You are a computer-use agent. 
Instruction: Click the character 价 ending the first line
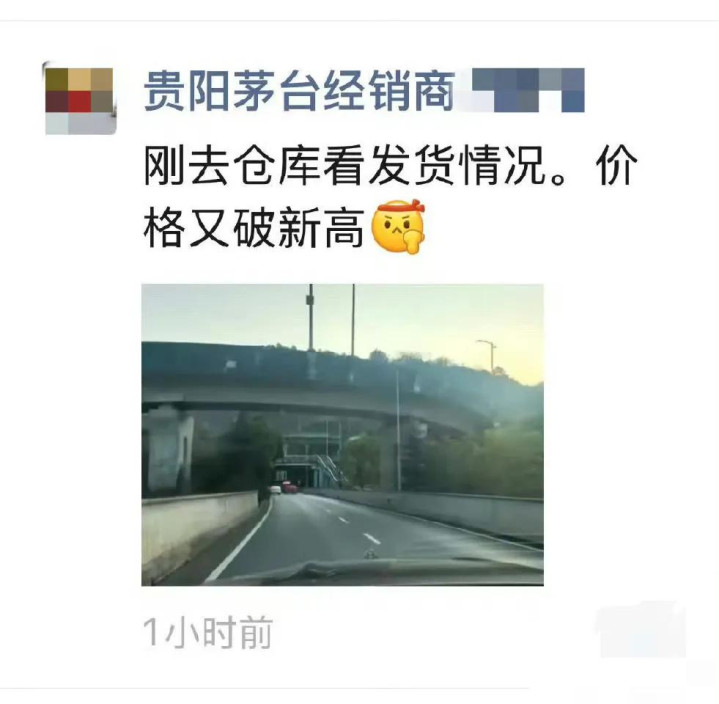617,165
